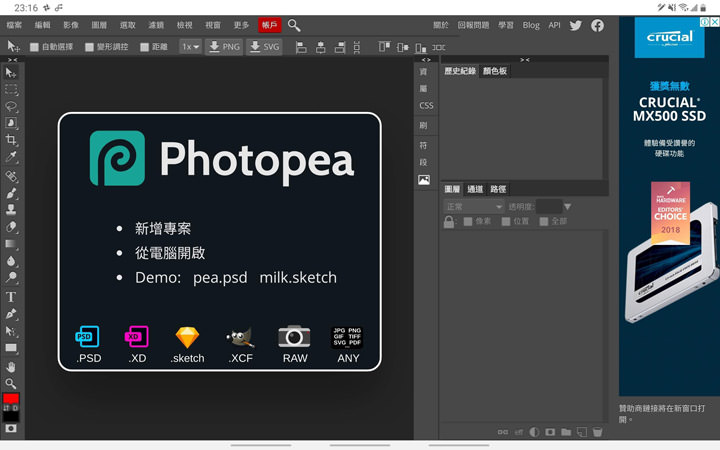The height and width of the screenshot is (450, 720).
Task: Create new folder icon in layers panel
Action: pyautogui.click(x=566, y=432)
